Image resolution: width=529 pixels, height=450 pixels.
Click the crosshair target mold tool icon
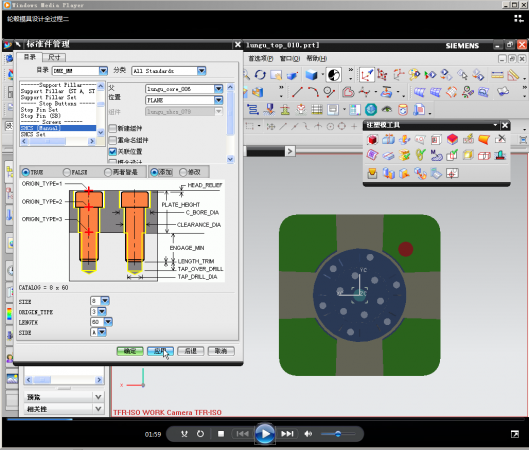pos(452,173)
